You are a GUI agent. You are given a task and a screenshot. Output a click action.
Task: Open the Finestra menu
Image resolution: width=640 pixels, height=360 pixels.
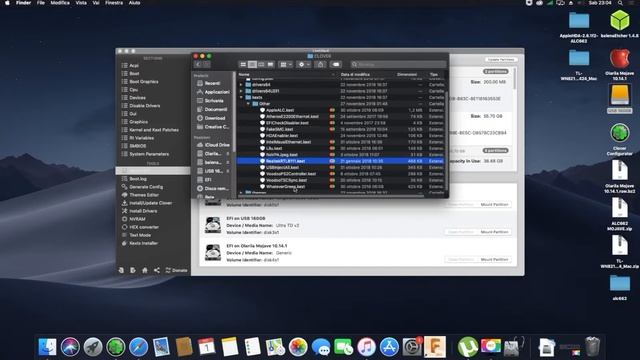(x=114, y=3)
